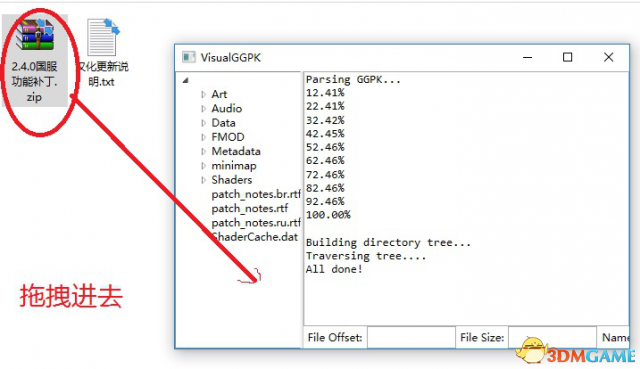Select the Metadata folder

click(236, 151)
